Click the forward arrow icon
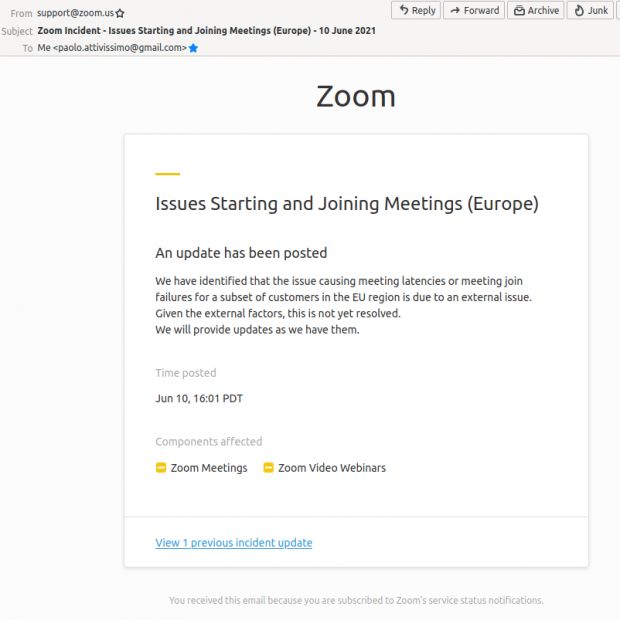 point(455,10)
